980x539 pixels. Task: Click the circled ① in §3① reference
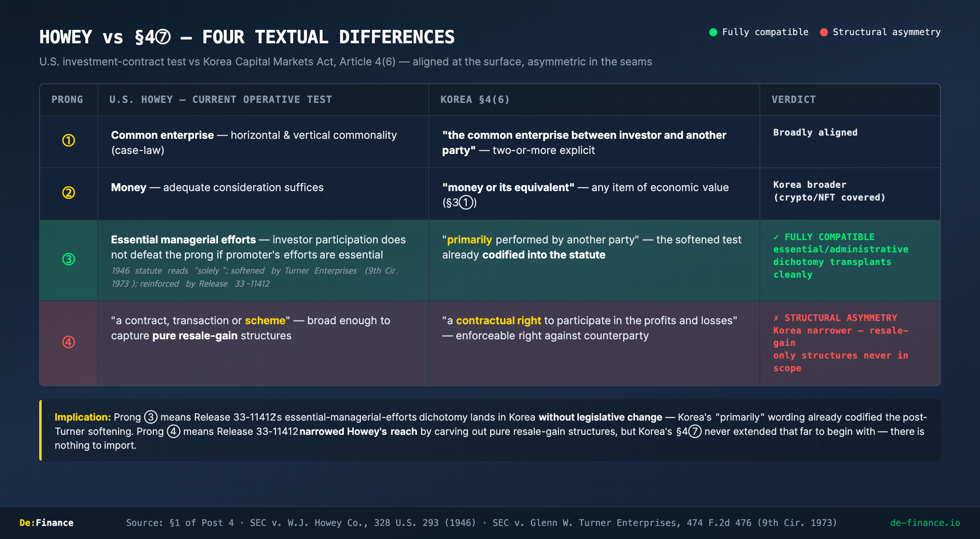pyautogui.click(x=466, y=202)
